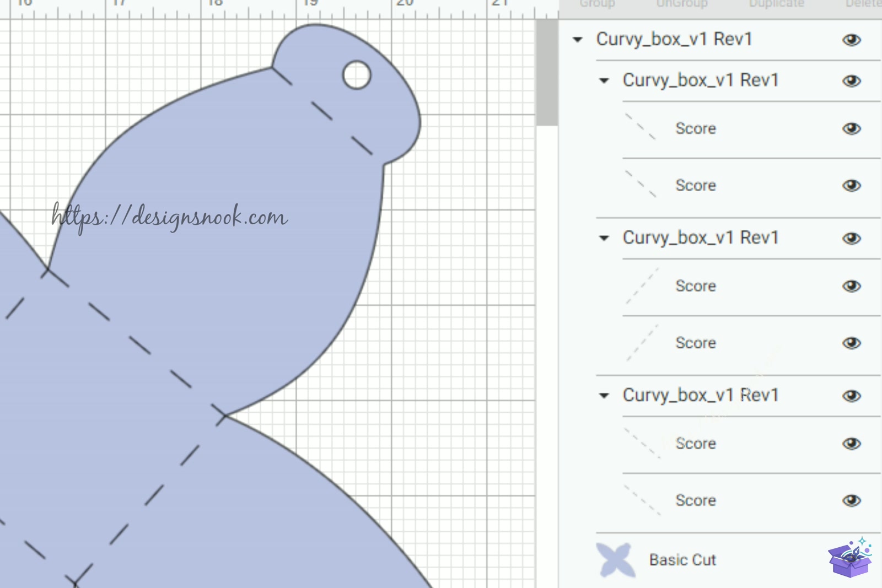Click the Duplicate button in layers panel
This screenshot has width=882, height=588.
pyautogui.click(x=776, y=4)
